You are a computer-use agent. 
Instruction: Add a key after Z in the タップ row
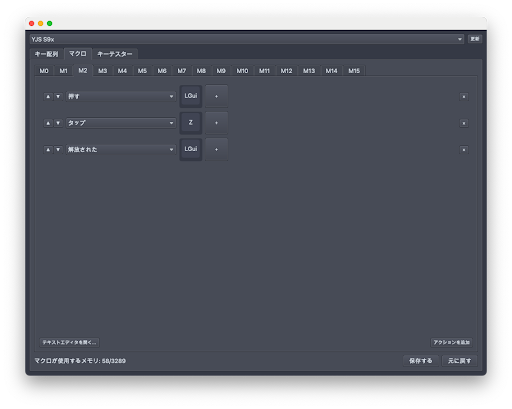[216, 123]
